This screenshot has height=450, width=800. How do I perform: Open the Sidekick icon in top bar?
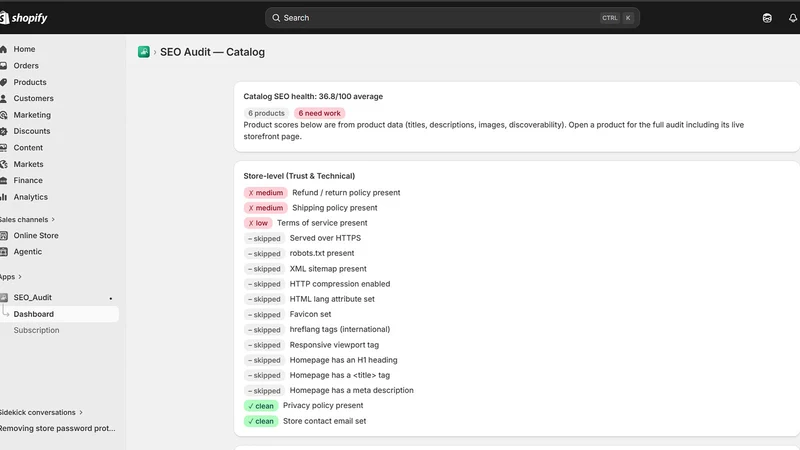pyautogui.click(x=767, y=18)
